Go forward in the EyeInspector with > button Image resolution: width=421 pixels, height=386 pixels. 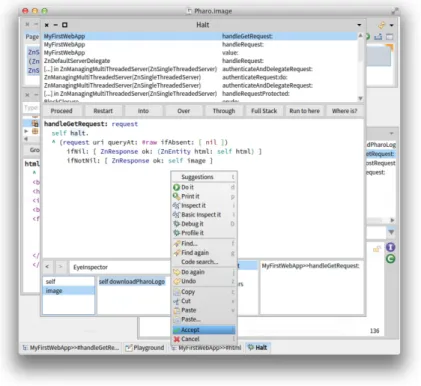coord(60,267)
